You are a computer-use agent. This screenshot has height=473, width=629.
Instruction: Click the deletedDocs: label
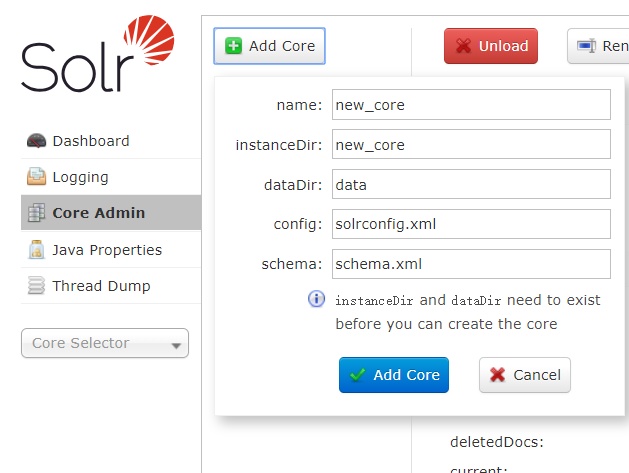pyautogui.click(x=497, y=442)
